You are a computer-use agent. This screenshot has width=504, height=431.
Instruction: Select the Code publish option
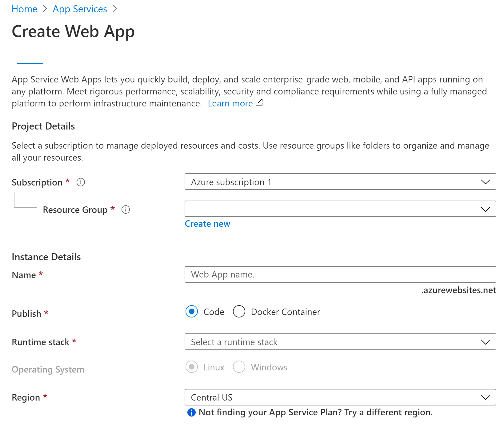coord(192,311)
